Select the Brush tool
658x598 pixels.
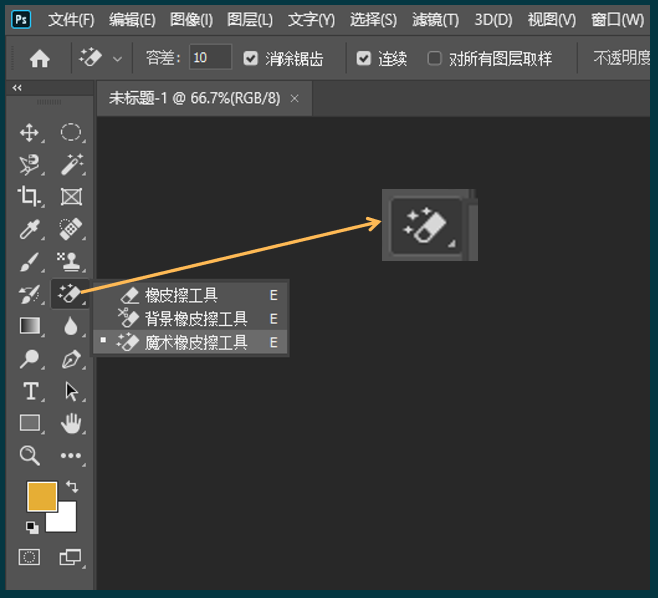point(29,262)
